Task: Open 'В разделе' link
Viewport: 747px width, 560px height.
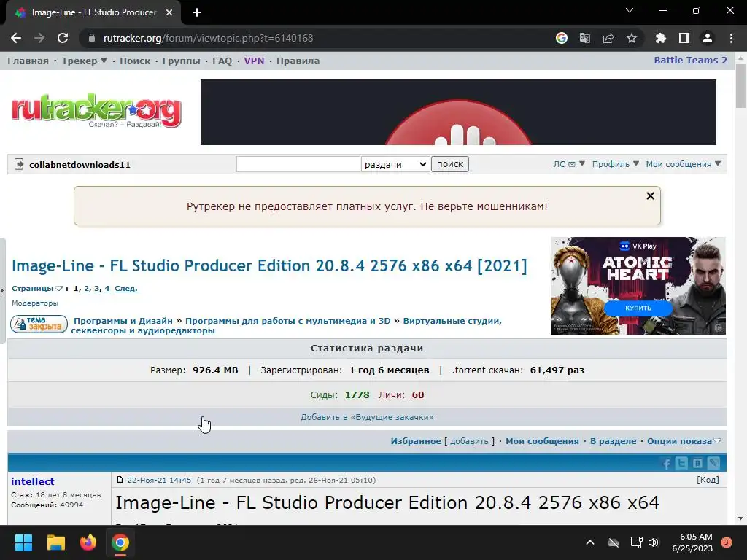Action: point(613,441)
